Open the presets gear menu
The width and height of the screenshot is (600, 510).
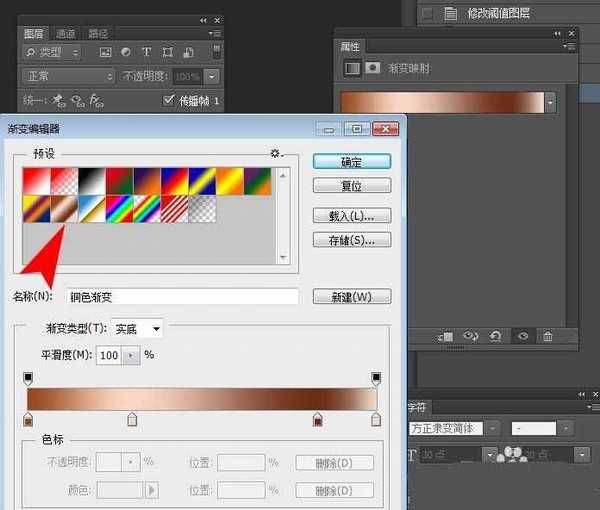275,153
